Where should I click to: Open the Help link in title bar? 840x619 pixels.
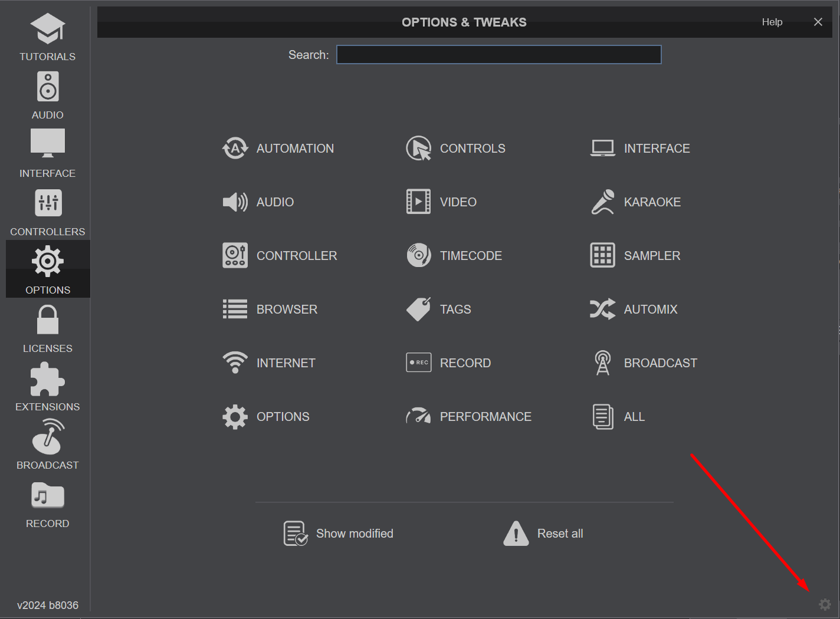pyautogui.click(x=772, y=22)
